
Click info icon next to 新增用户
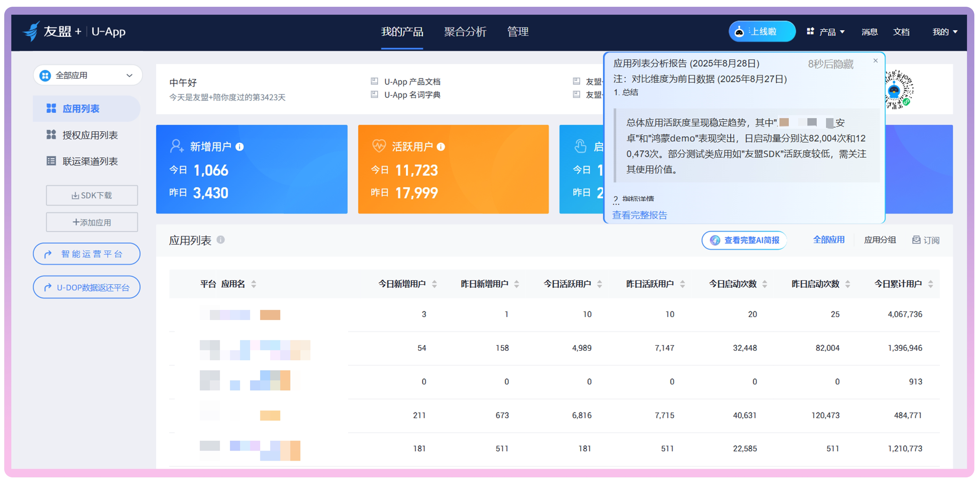[x=239, y=147]
